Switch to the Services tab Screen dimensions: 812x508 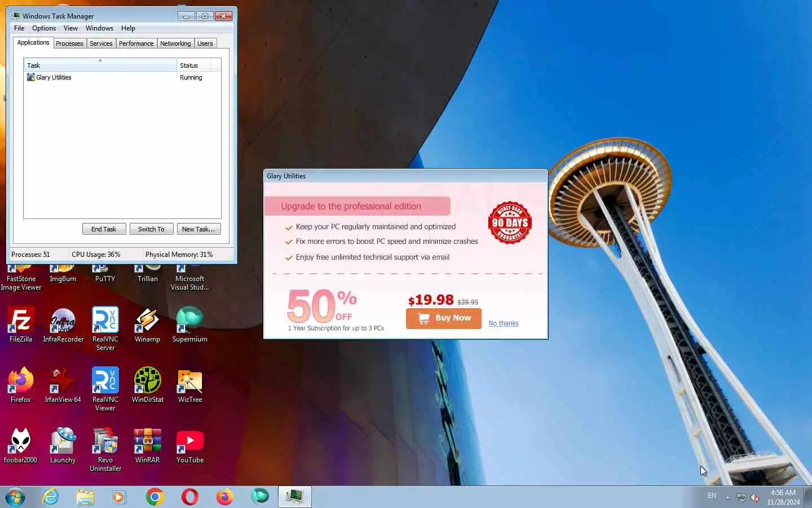click(x=101, y=43)
